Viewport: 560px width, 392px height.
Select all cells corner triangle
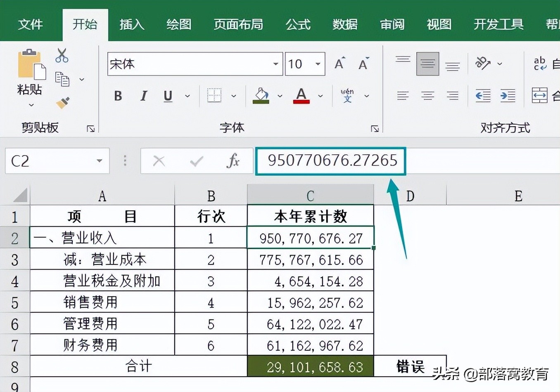(x=21, y=195)
